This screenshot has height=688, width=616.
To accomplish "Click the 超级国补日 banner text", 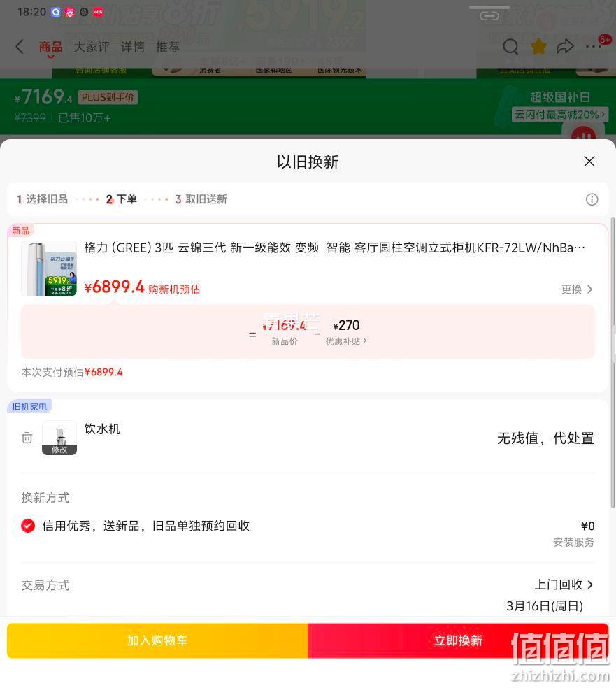I will coord(560,97).
